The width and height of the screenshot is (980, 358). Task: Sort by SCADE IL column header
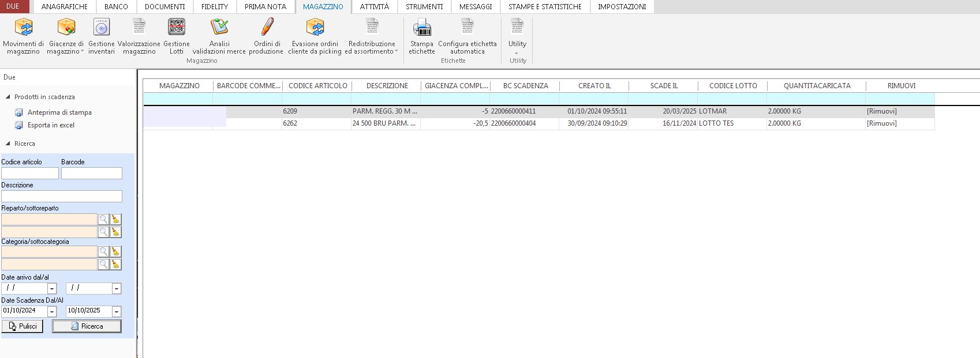click(x=664, y=86)
